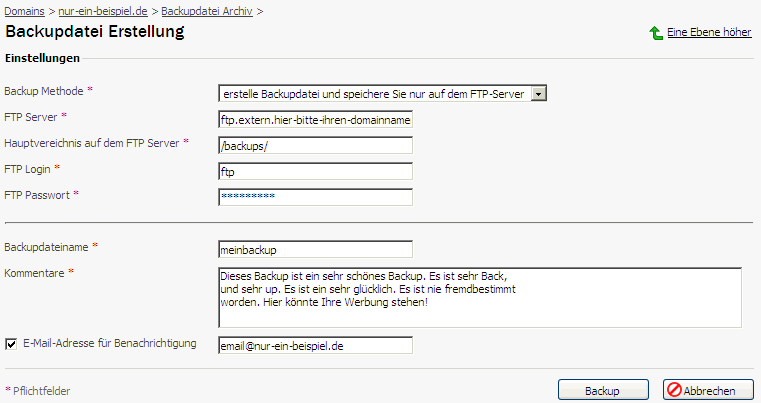Click Eine Ebene höher link
Viewport: 761px width, 403px height.
pos(709,32)
